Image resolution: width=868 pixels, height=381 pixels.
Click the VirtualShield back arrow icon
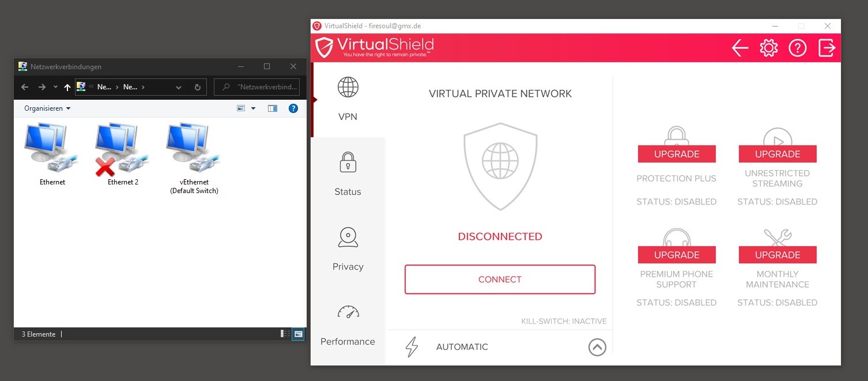pos(740,48)
